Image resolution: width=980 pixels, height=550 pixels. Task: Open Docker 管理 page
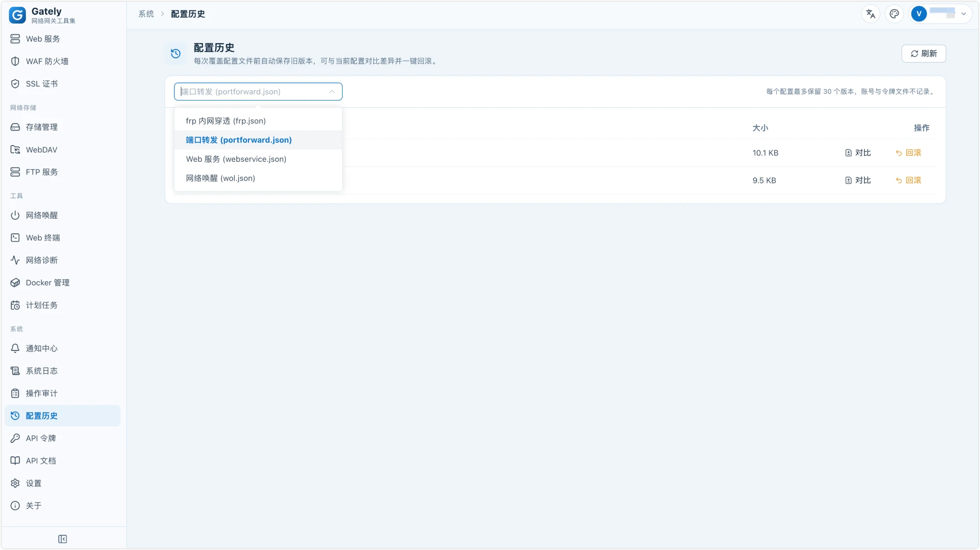[x=62, y=283]
